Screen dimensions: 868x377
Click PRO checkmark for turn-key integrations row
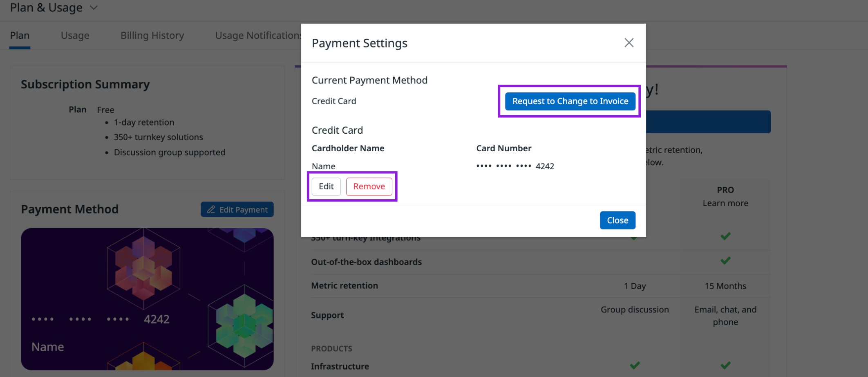pos(725,236)
